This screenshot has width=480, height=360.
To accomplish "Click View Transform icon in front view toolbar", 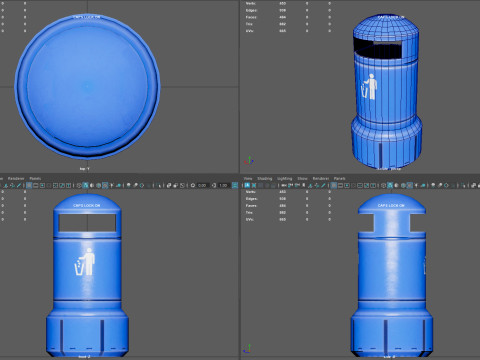I will [x=235, y=185].
